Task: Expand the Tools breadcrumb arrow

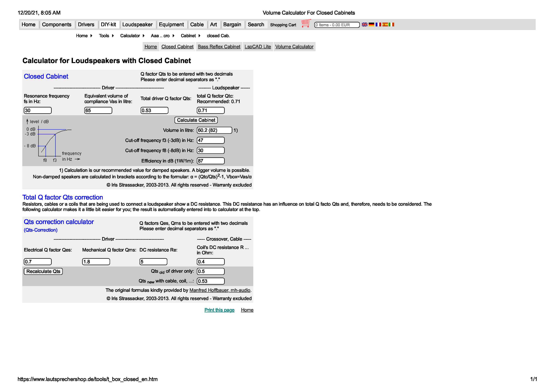Action: (x=113, y=36)
